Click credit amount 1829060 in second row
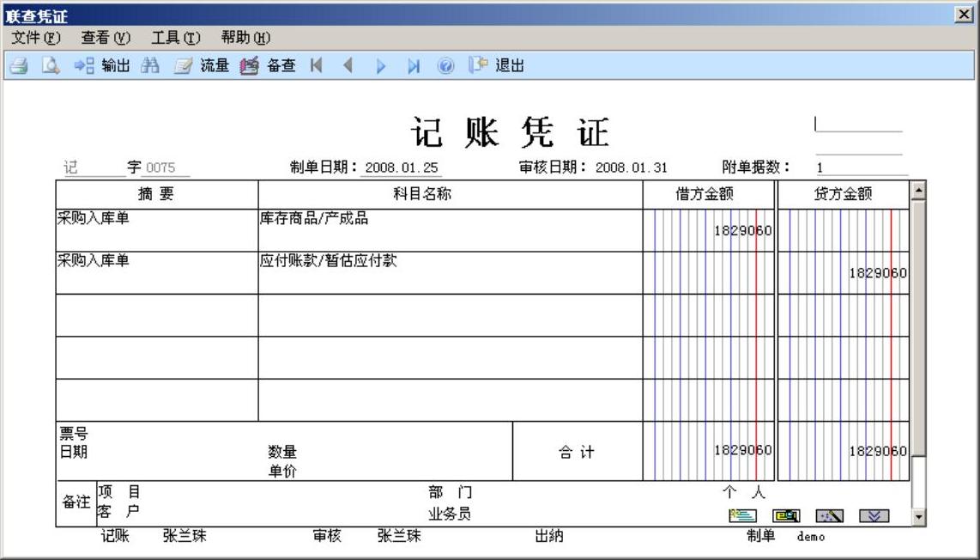Screen dimensions: 980x560 click(x=878, y=273)
